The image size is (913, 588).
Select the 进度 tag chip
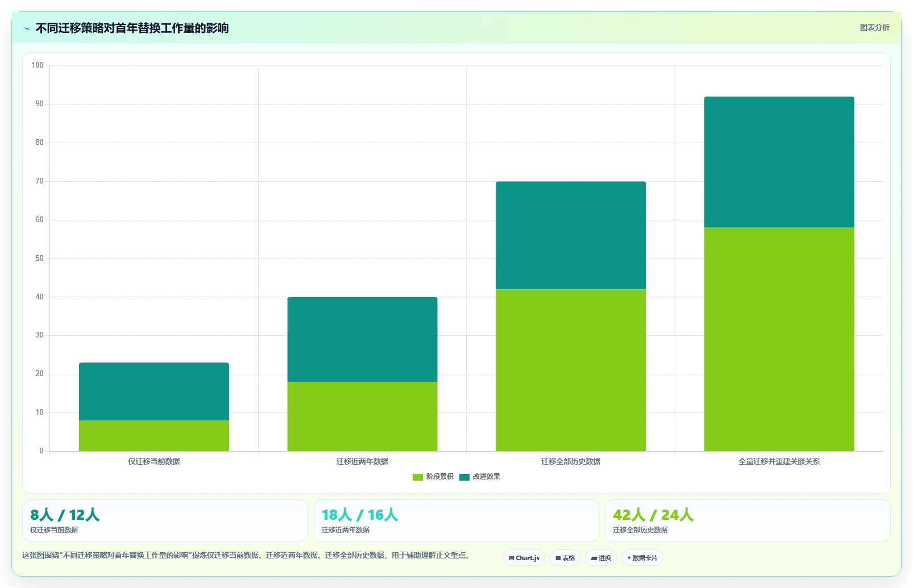[x=601, y=558]
